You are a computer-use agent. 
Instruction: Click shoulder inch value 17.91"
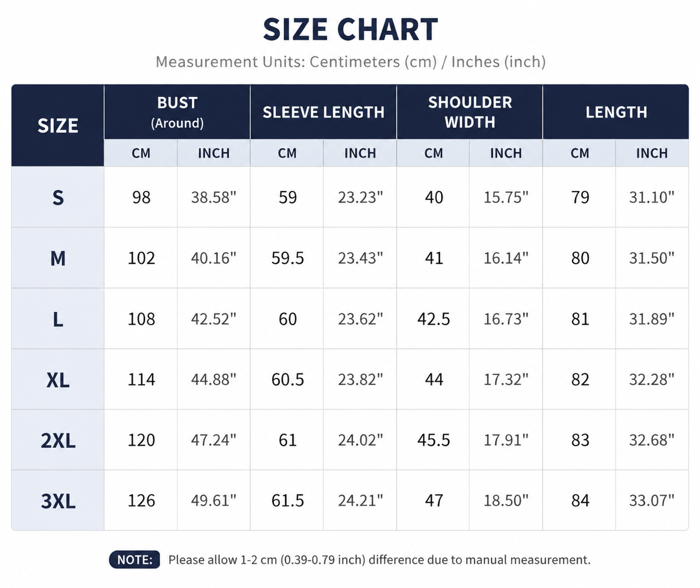pyautogui.click(x=506, y=440)
